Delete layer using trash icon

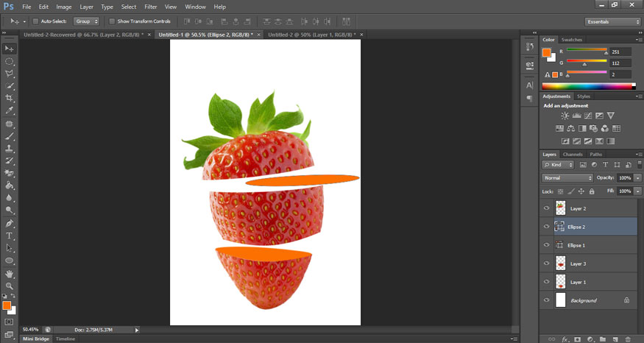coord(629,339)
